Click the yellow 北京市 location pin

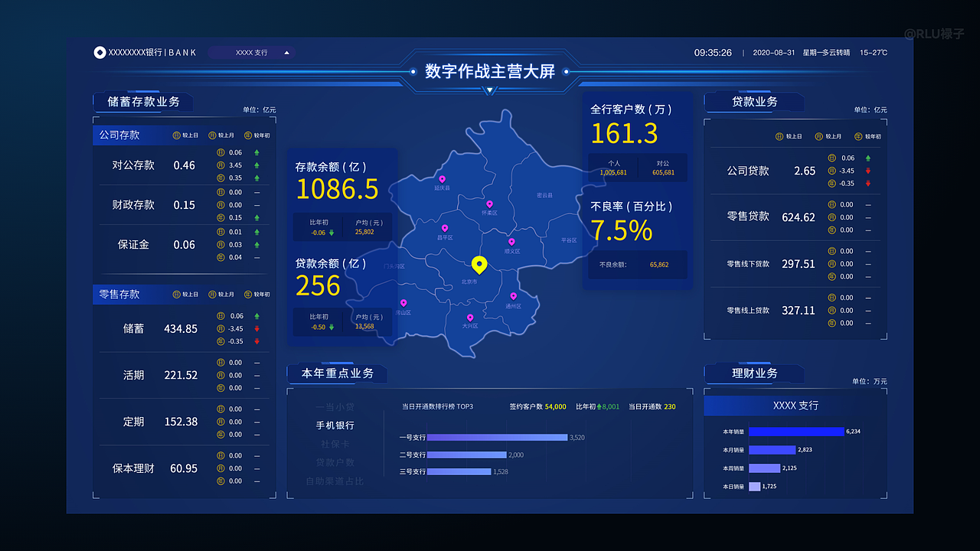pyautogui.click(x=479, y=266)
